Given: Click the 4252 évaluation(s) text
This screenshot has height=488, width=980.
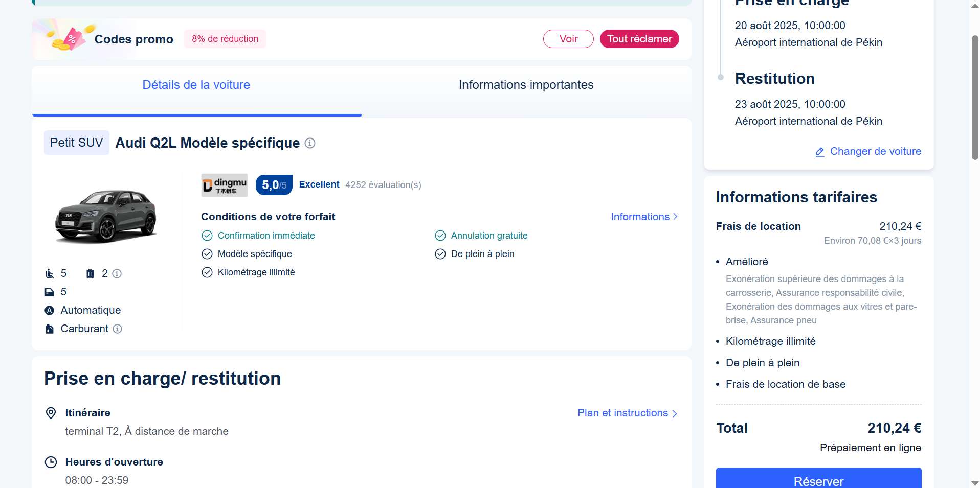Looking at the screenshot, I should [383, 185].
